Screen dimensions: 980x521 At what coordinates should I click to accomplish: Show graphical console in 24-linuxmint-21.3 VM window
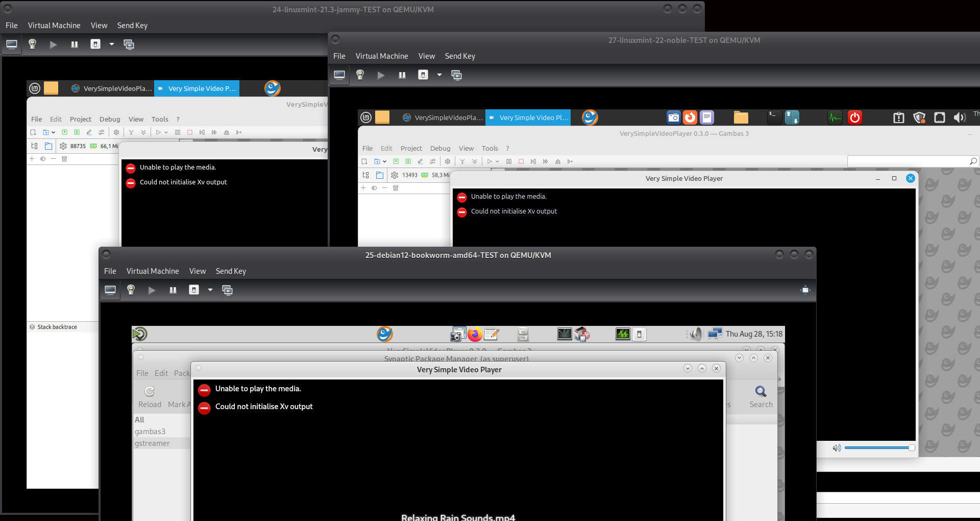coord(12,44)
